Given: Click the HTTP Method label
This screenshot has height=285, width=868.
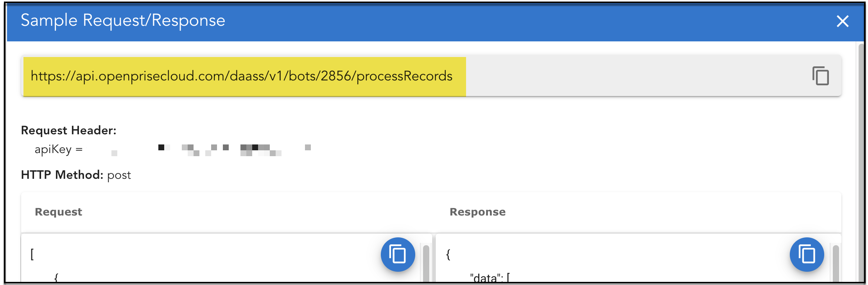Looking at the screenshot, I should click(x=62, y=175).
